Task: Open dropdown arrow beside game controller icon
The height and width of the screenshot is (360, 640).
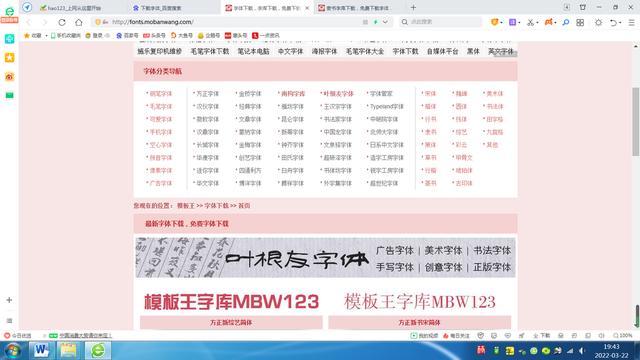Action: point(556,23)
